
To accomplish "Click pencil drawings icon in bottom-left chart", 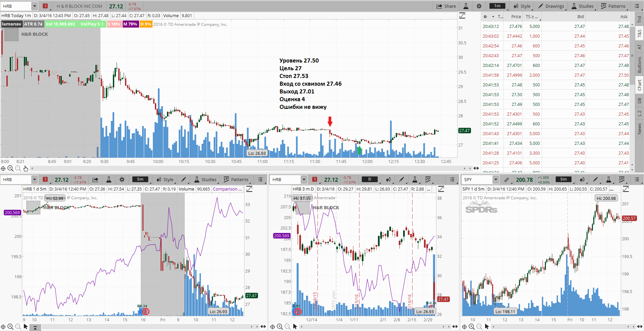I will [x=183, y=179].
